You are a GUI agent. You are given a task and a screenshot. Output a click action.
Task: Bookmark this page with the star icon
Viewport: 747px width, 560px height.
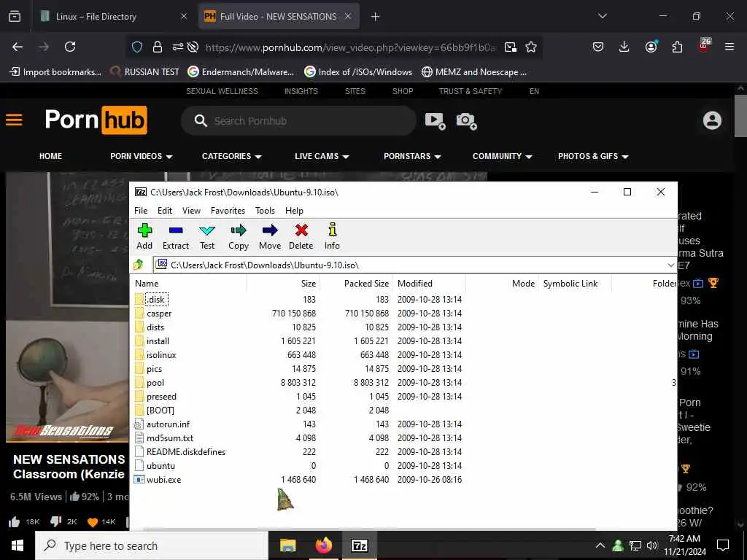click(531, 47)
